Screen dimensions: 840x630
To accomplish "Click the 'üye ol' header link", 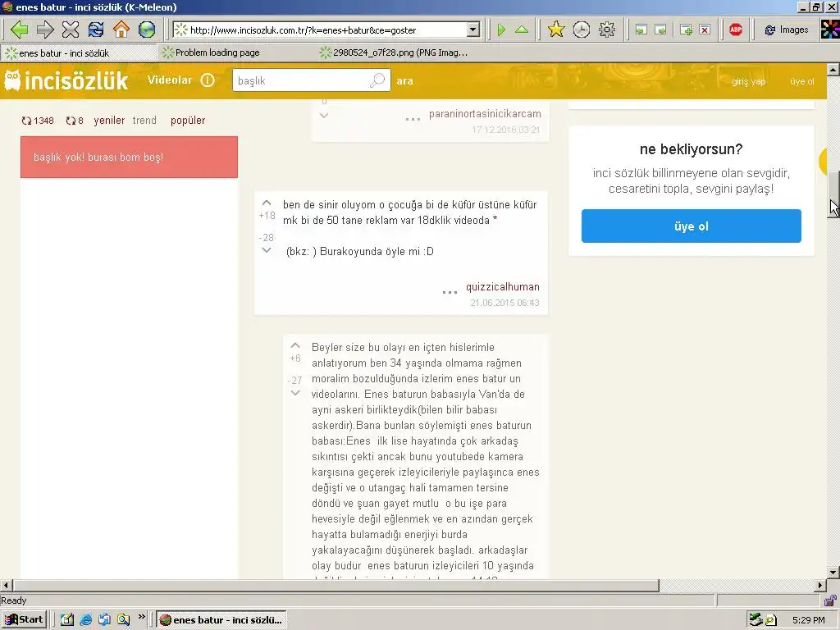I will pos(802,81).
